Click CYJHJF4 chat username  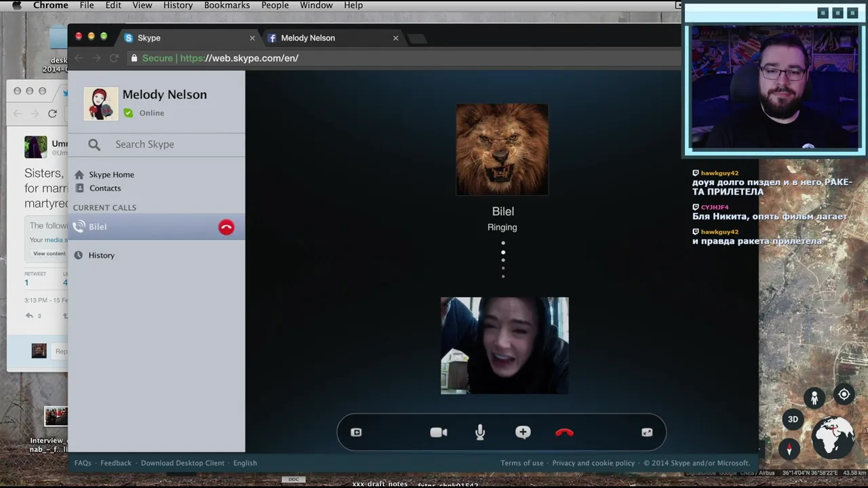coord(715,207)
